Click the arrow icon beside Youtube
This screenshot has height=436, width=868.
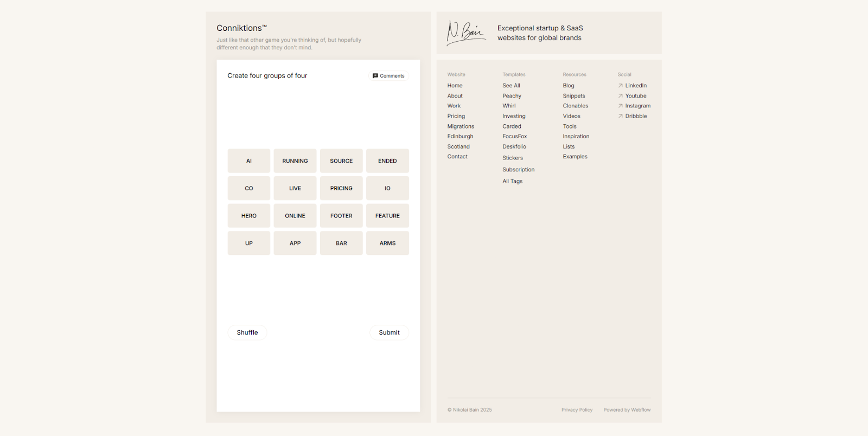pos(621,96)
